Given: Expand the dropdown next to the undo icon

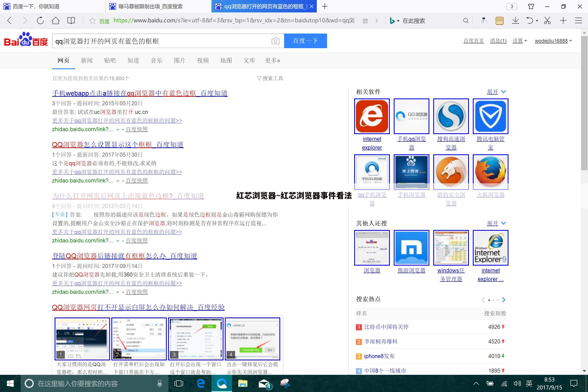Looking at the screenshot, I should [537, 21].
